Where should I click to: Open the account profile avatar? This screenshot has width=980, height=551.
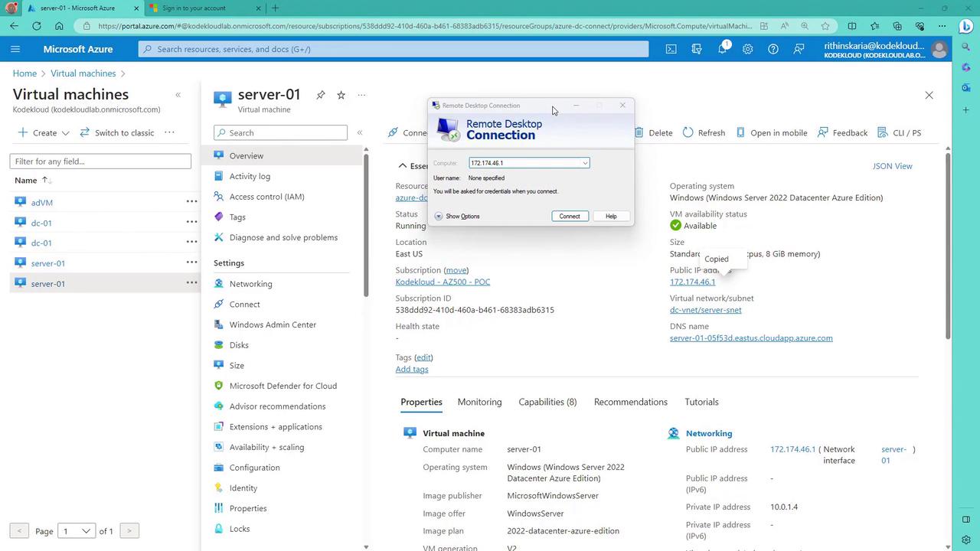coord(939,49)
